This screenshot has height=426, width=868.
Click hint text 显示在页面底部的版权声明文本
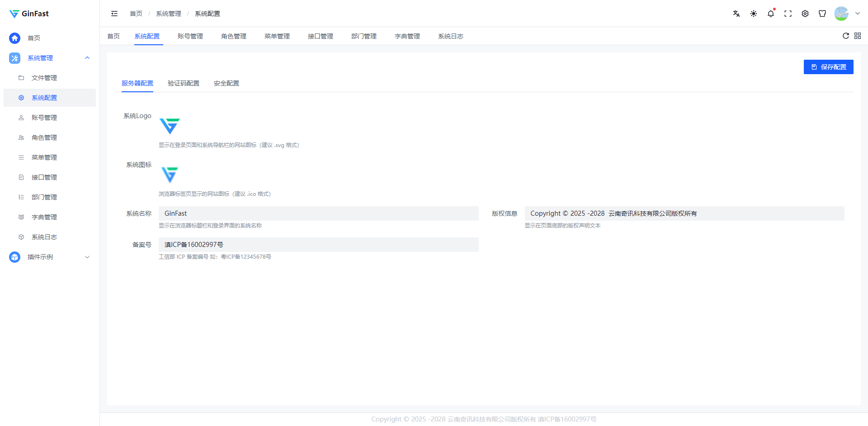[562, 226]
